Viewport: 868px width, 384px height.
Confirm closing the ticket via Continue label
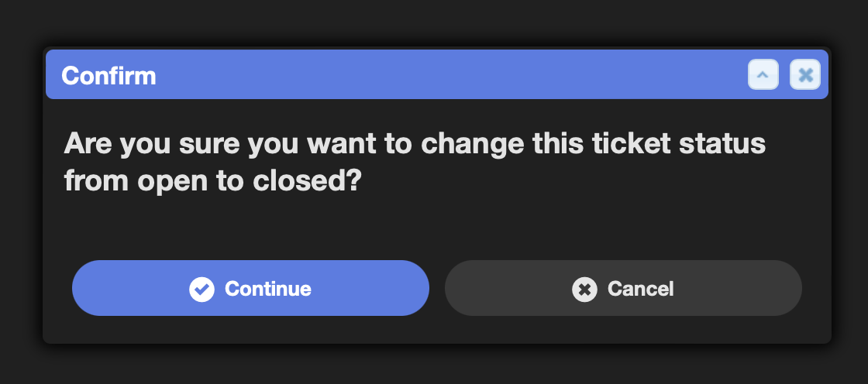(268, 289)
